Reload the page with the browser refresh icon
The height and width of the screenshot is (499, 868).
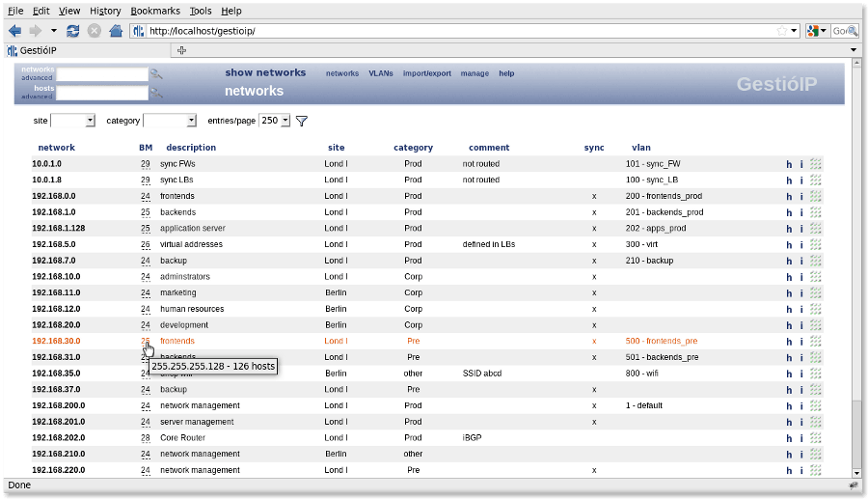(73, 31)
